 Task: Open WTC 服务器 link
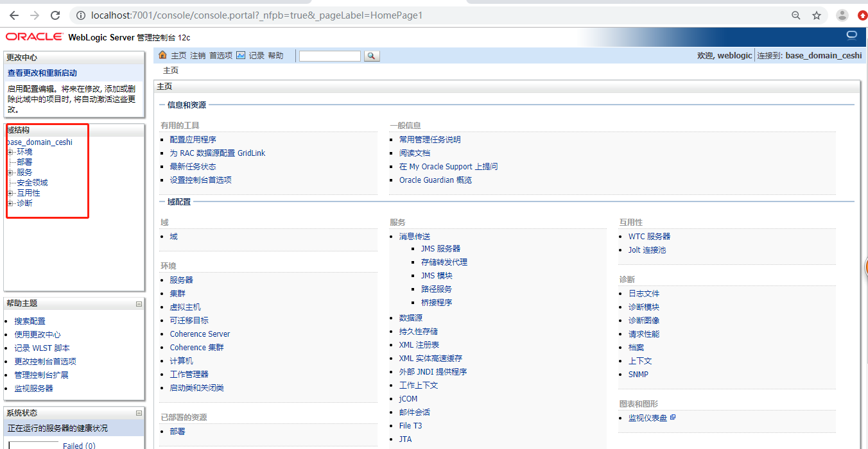[x=649, y=237]
